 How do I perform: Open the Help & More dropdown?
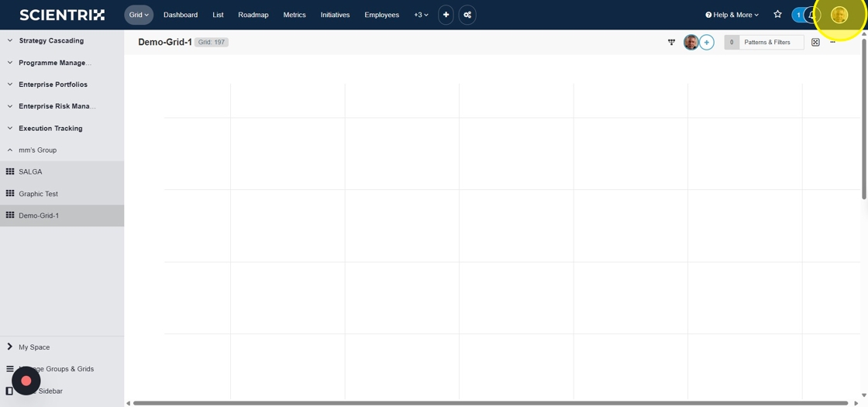click(x=732, y=15)
